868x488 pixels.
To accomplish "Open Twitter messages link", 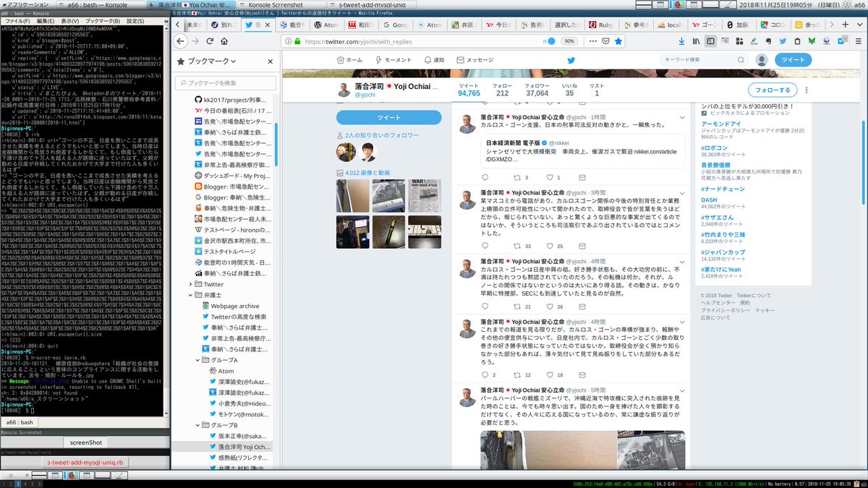I will [x=475, y=60].
